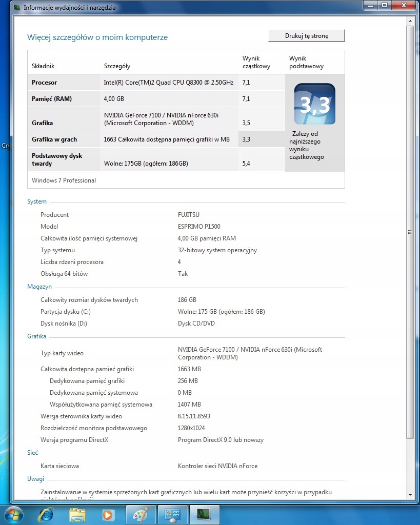Click the vertical scrollbar thumb
This screenshot has width=420, height=525.
[x=410, y=232]
